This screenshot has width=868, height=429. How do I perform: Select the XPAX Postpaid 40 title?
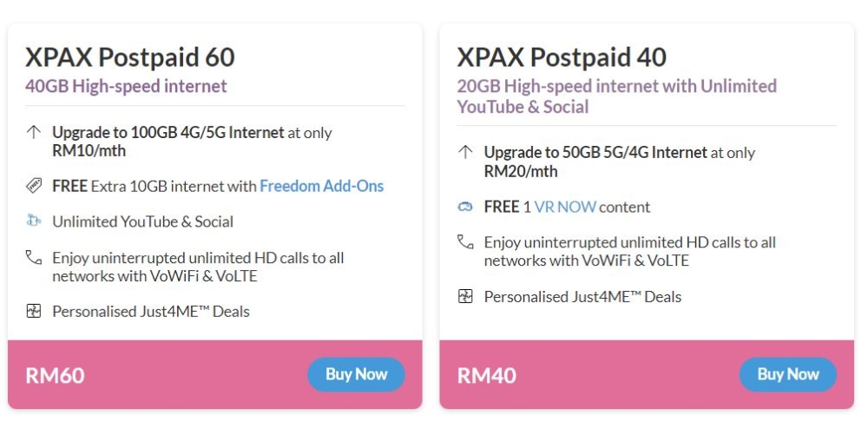562,57
